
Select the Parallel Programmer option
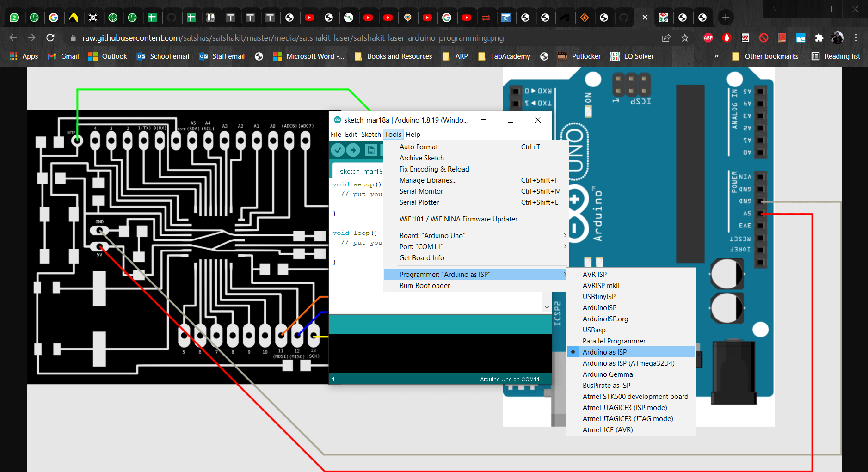click(631, 341)
